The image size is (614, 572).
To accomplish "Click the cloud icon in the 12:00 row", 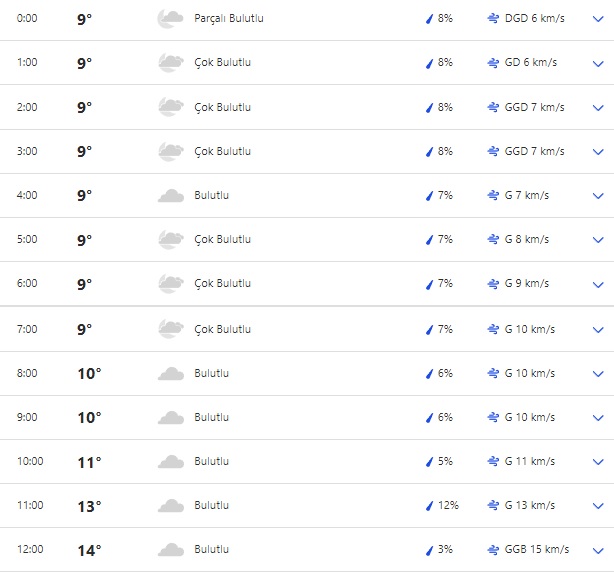I will pos(170,549).
